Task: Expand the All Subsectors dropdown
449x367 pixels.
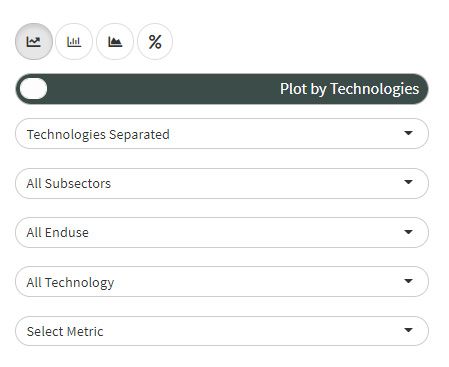Action: [222, 183]
